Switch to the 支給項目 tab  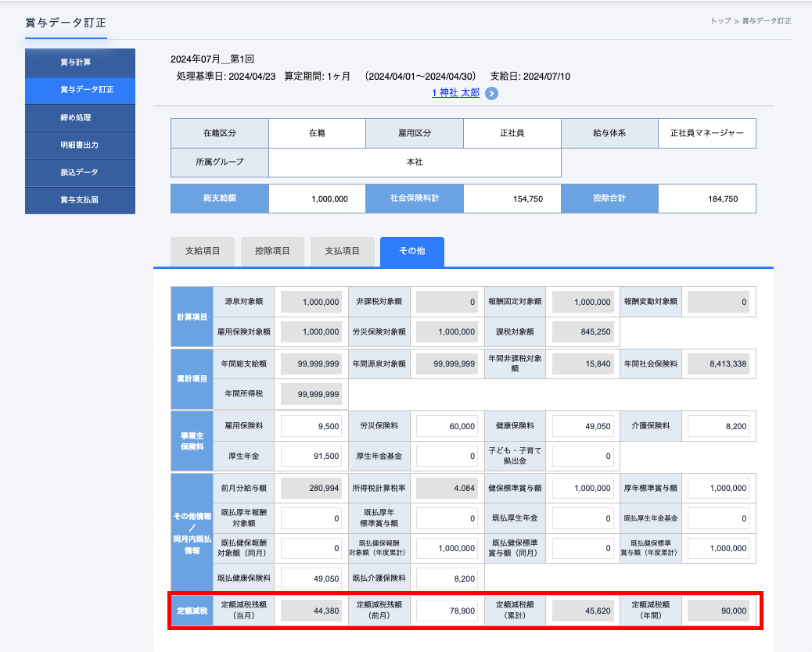pos(203,252)
